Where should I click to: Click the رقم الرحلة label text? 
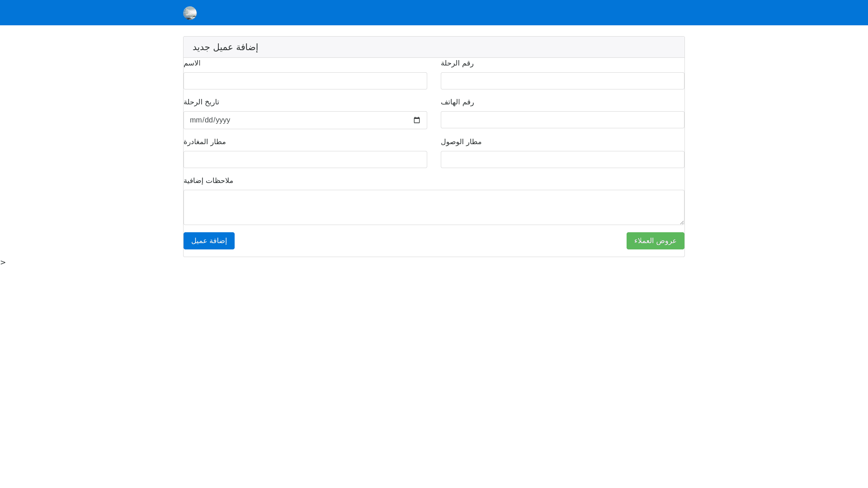(457, 63)
